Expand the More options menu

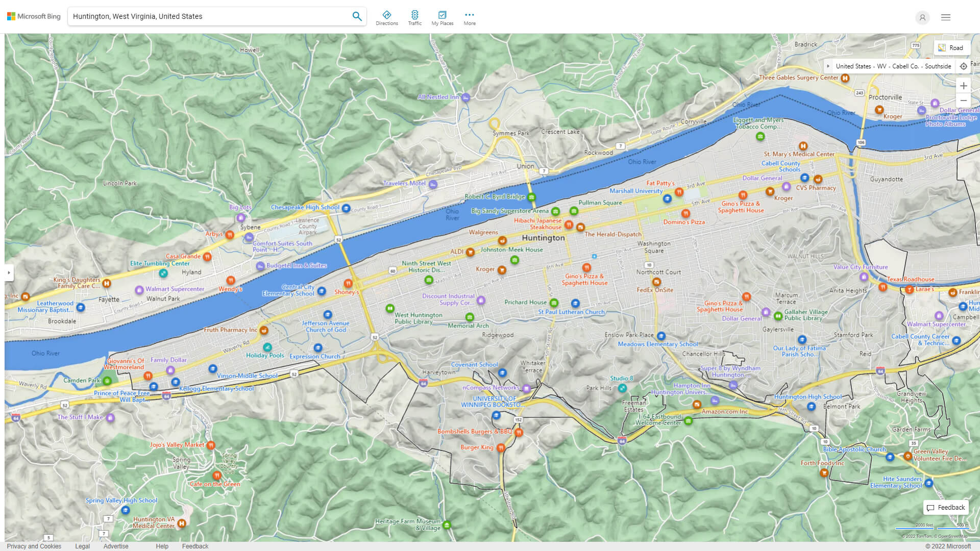tap(469, 18)
